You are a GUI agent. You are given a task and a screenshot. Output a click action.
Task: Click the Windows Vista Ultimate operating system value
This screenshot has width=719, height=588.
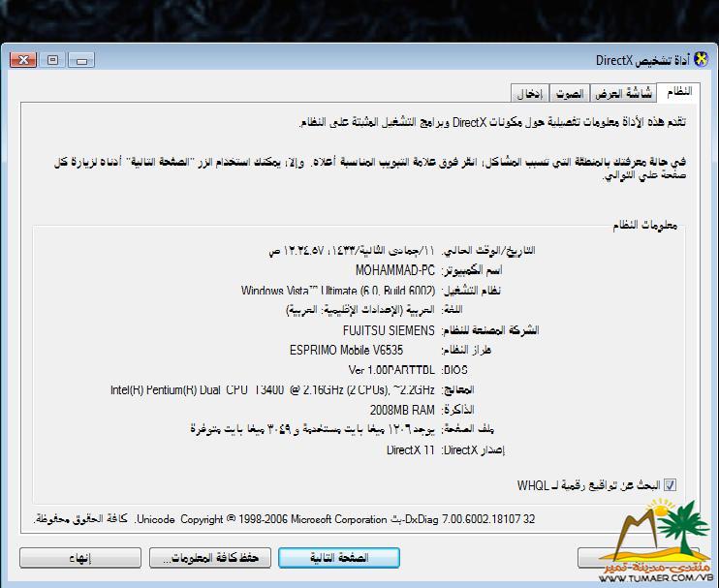coord(338,290)
